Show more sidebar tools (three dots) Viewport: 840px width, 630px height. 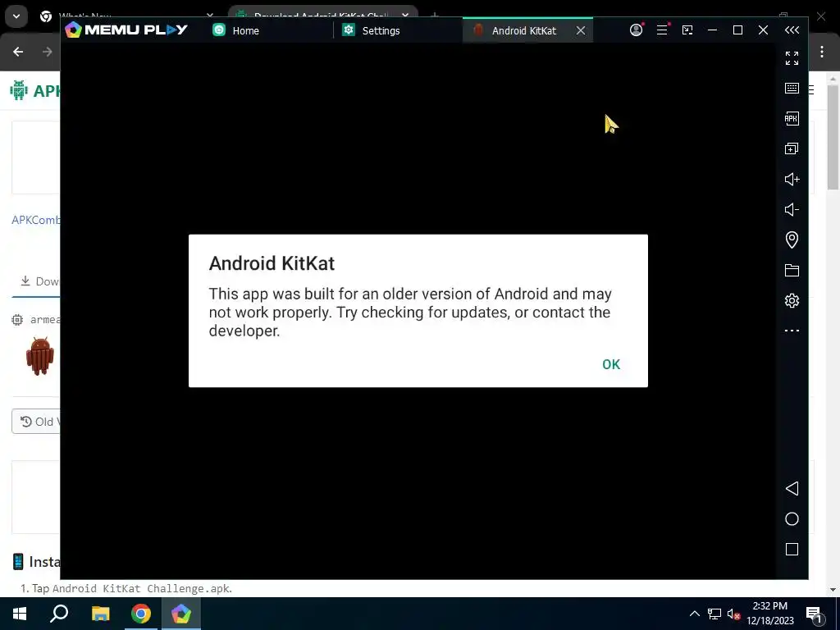(792, 331)
